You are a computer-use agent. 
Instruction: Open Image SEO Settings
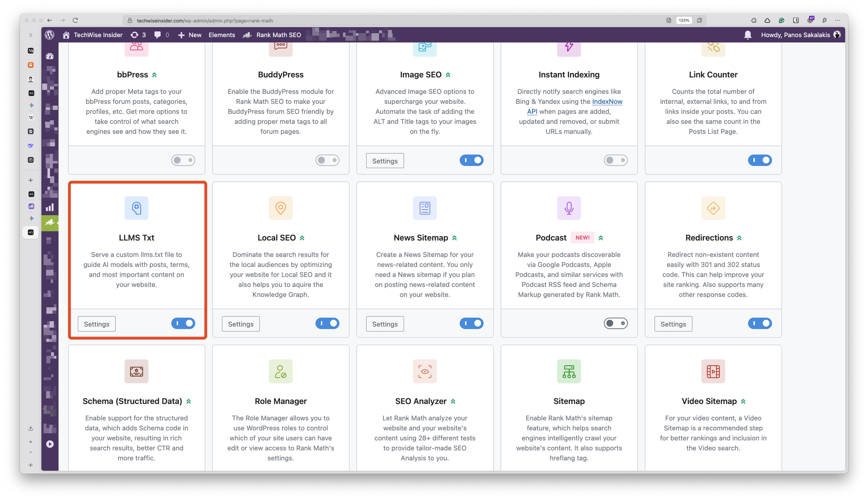(x=385, y=161)
